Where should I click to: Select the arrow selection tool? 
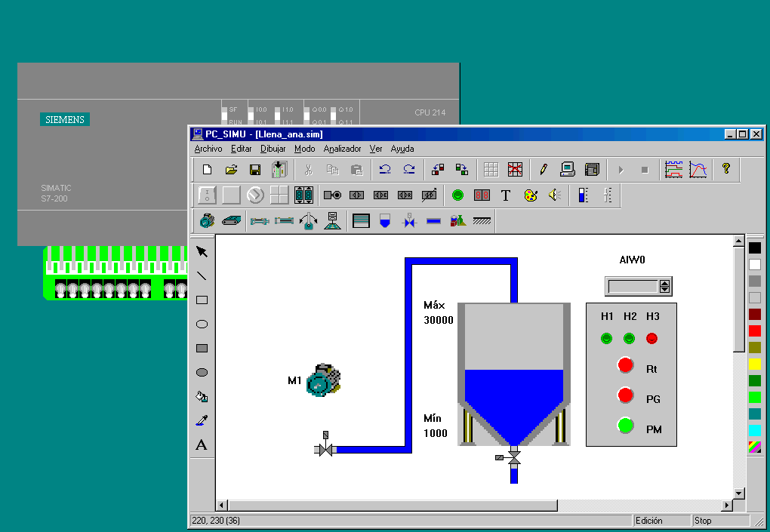(x=201, y=252)
